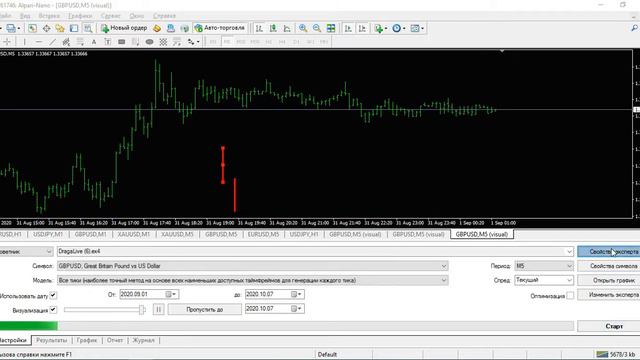This screenshot has width=640, height=360.
Task: Click the 'Свойства символа' button
Action: [x=609, y=266]
